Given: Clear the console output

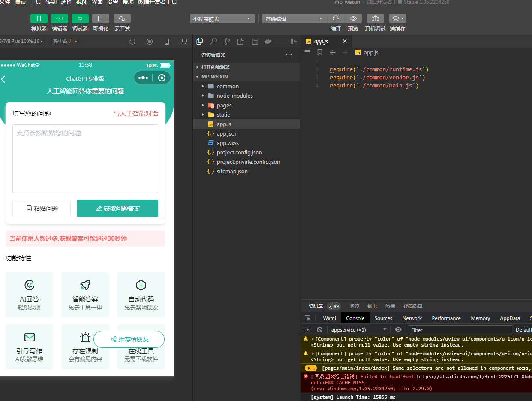Looking at the screenshot, I should coord(319,329).
